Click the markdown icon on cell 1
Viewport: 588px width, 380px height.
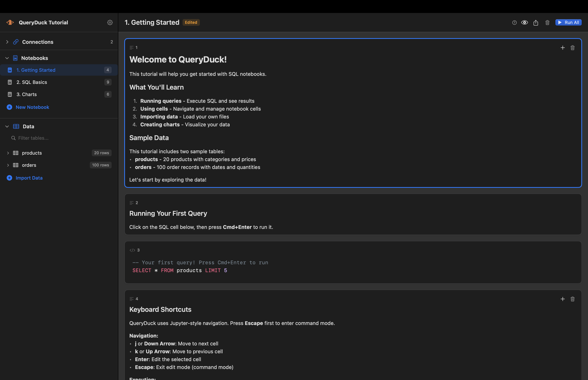pyautogui.click(x=131, y=47)
